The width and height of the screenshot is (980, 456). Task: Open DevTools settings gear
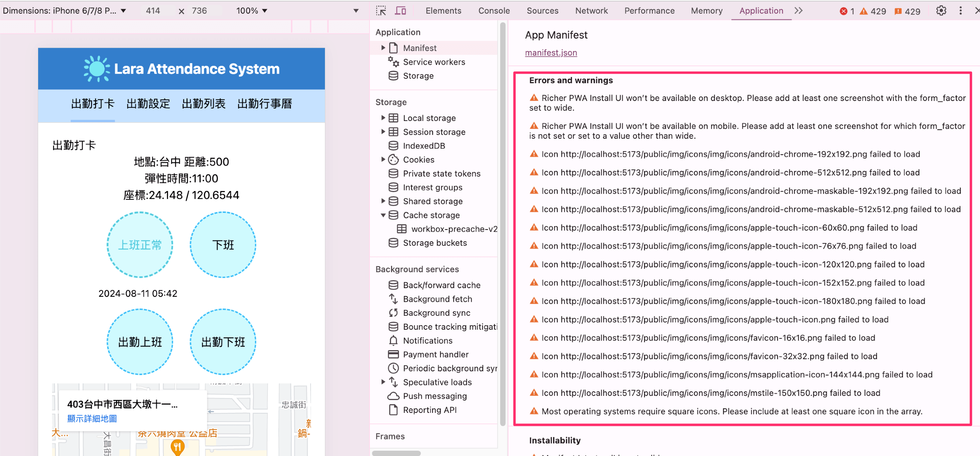click(x=941, y=11)
